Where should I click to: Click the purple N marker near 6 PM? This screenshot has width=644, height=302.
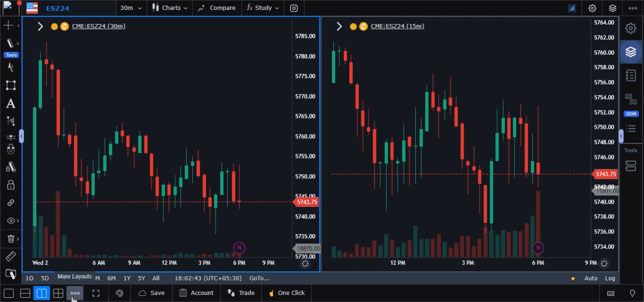[239, 247]
